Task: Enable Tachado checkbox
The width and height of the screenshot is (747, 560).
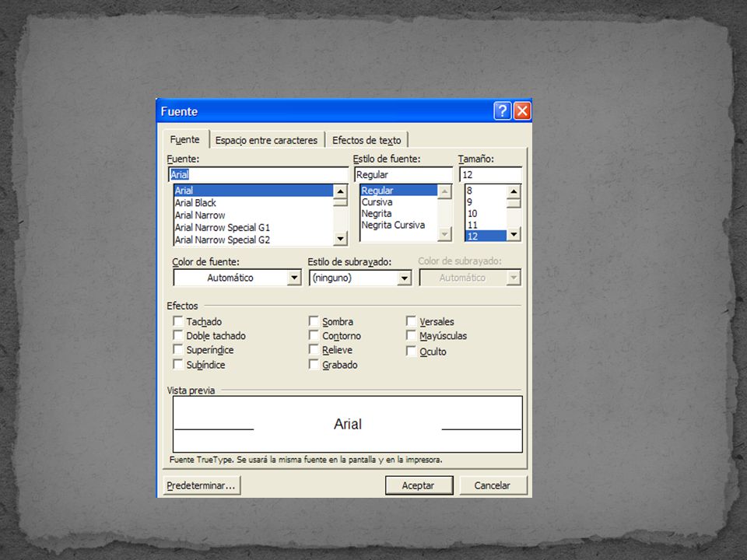Action: pyautogui.click(x=177, y=321)
